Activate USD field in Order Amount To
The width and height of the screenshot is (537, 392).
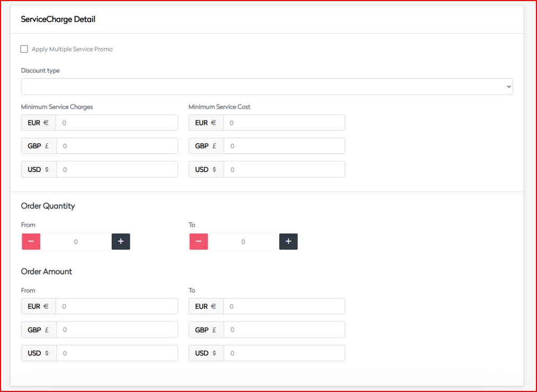284,353
